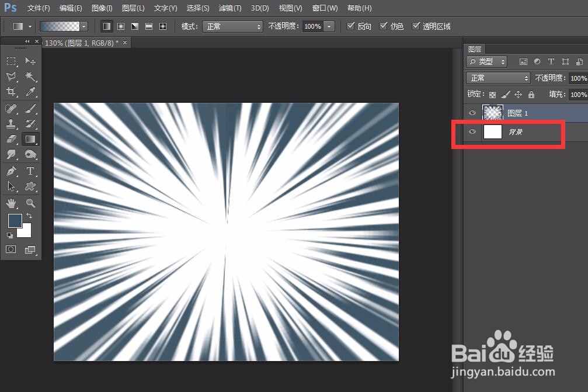Select the Gradient tool in toolbox
This screenshot has width=588, height=392.
30,139
